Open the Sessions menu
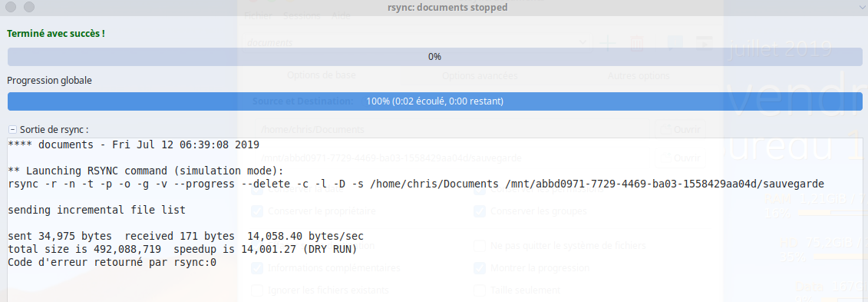Image resolution: width=868 pixels, height=302 pixels. (302, 15)
